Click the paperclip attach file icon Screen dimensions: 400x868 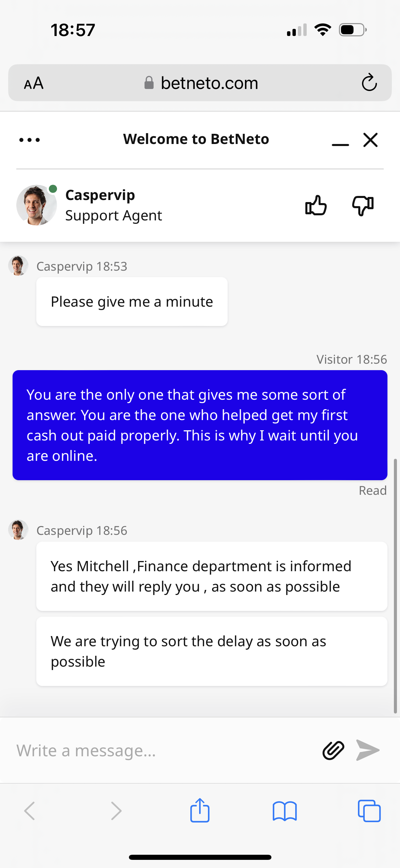point(333,750)
